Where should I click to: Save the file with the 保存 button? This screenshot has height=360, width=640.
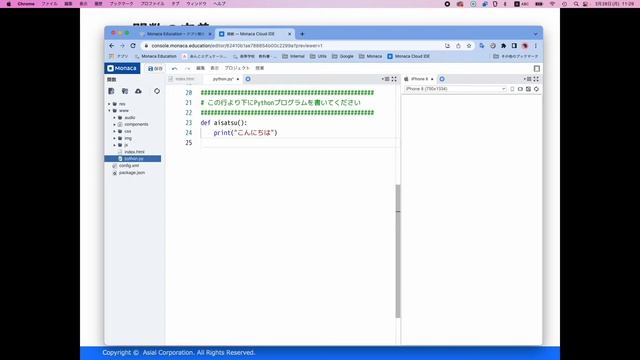click(155, 69)
